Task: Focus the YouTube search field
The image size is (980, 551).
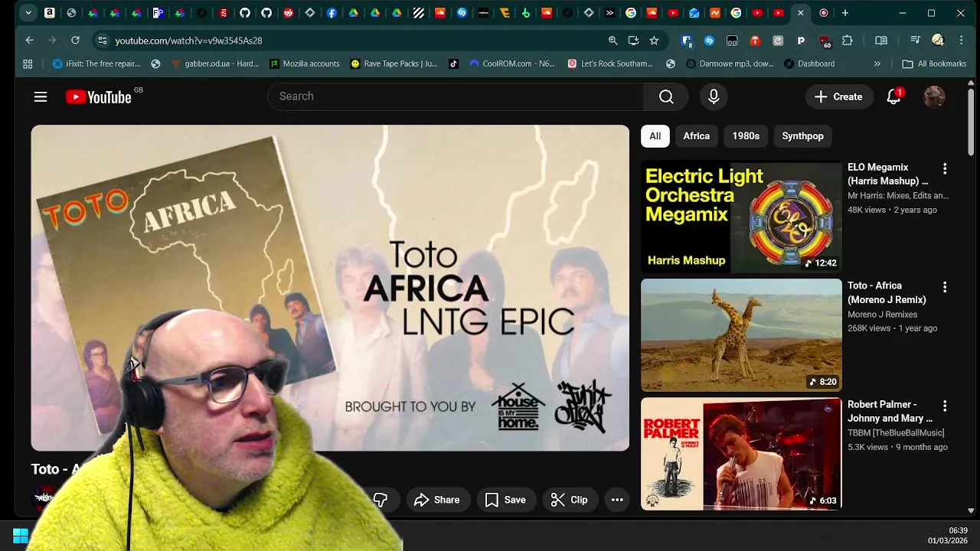Action: (456, 96)
